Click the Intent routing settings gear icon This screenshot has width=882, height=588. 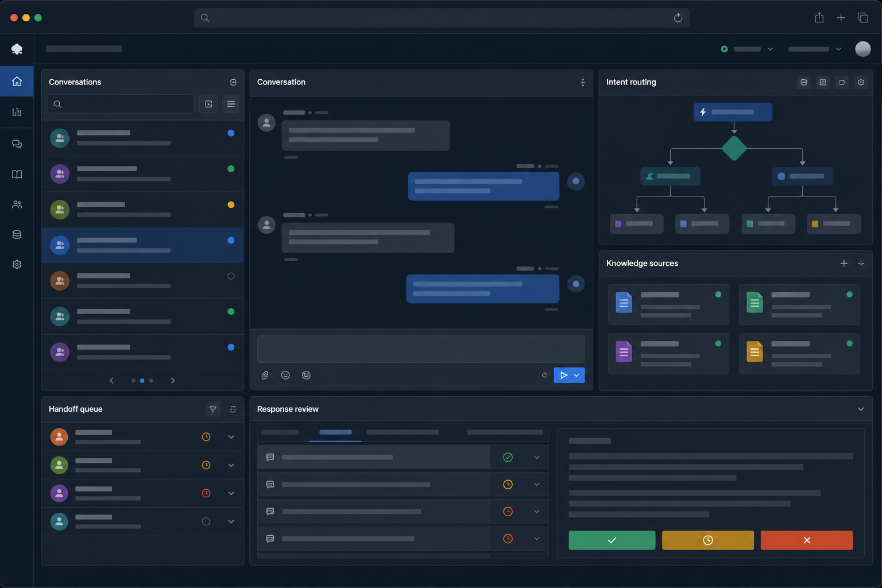(x=861, y=82)
